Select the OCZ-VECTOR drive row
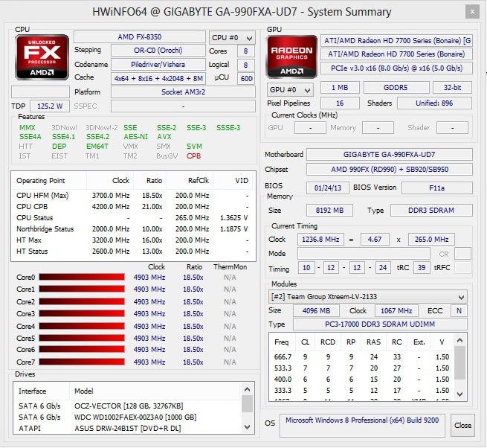The height and width of the screenshot is (448, 487). 127,406
